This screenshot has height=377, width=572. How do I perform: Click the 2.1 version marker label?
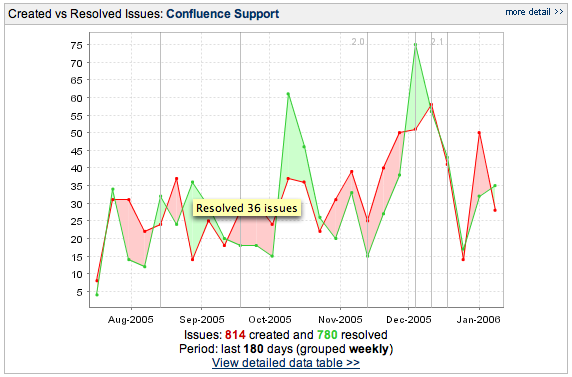(437, 42)
